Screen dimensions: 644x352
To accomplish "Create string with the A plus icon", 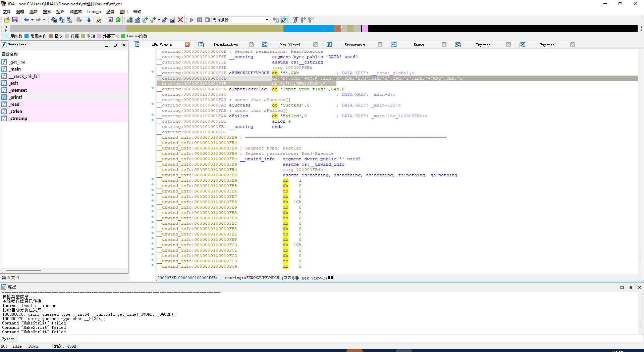I will click(x=145, y=20).
